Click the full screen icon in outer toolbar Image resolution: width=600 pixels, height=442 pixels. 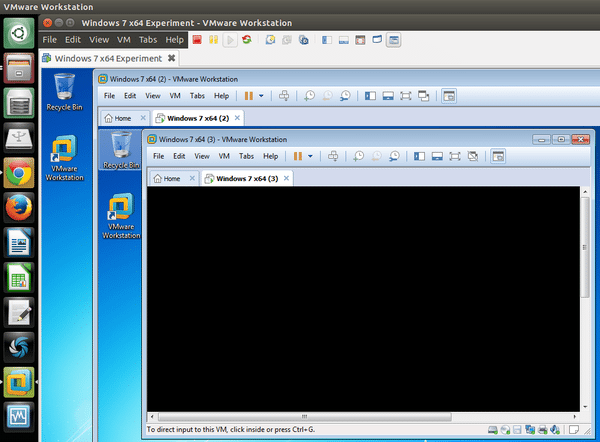[x=360, y=40]
